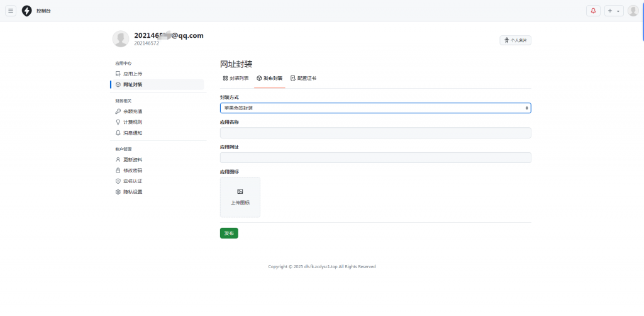Open the red bell notifications icon
This screenshot has width=644, height=316.
593,11
